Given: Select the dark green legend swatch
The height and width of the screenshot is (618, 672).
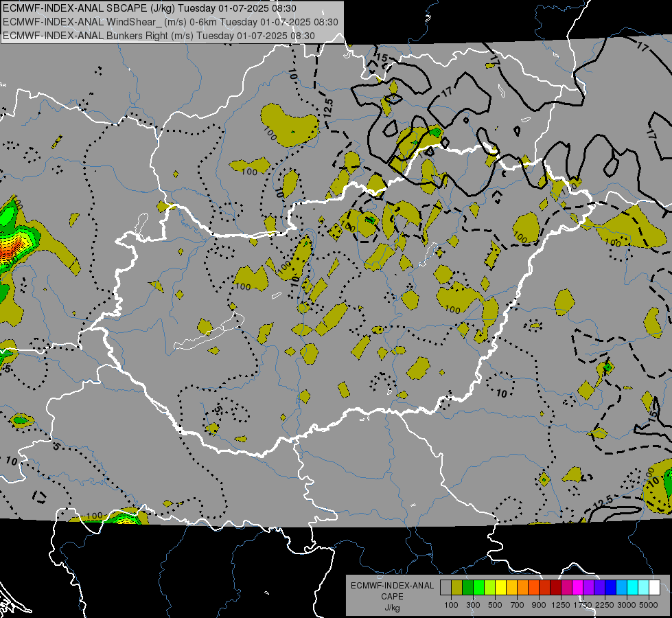Looking at the screenshot, I should click(467, 588).
